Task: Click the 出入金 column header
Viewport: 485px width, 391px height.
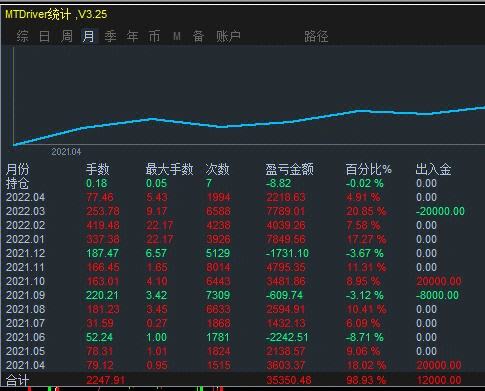Action: [x=433, y=169]
